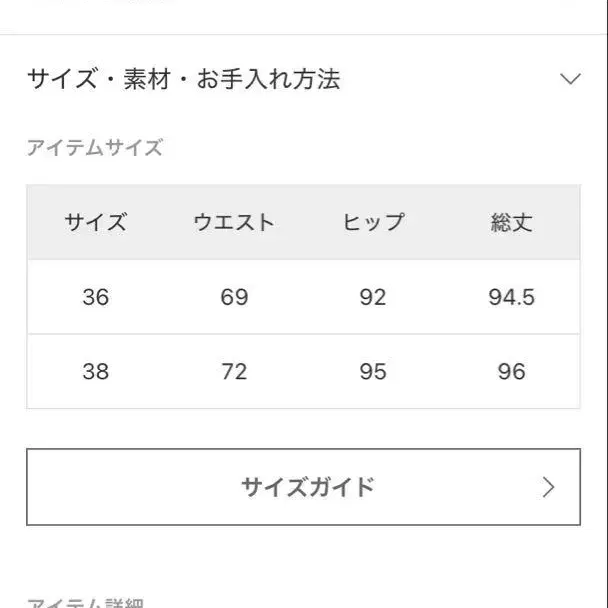
Task: Click the サイズ・素材・お手入れ方法 section heading
Action: click(184, 79)
